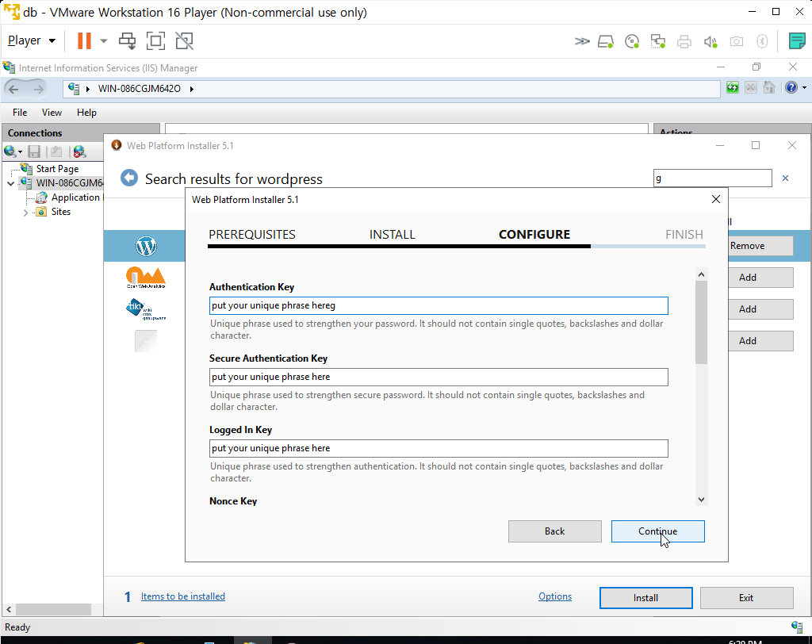Pause the virtual machine from VMware toolbar

84,41
